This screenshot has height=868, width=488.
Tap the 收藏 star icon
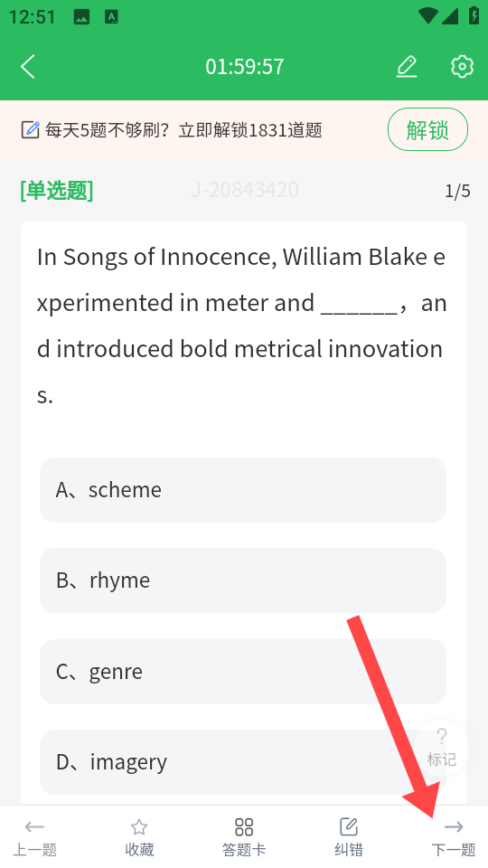pyautogui.click(x=139, y=837)
